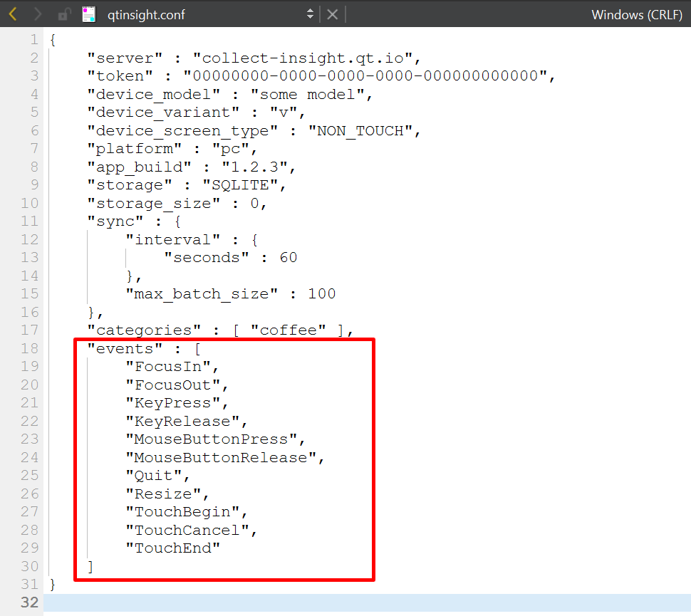
Task: Open the qtinsight.conf open documents dropdown
Action: (310, 14)
